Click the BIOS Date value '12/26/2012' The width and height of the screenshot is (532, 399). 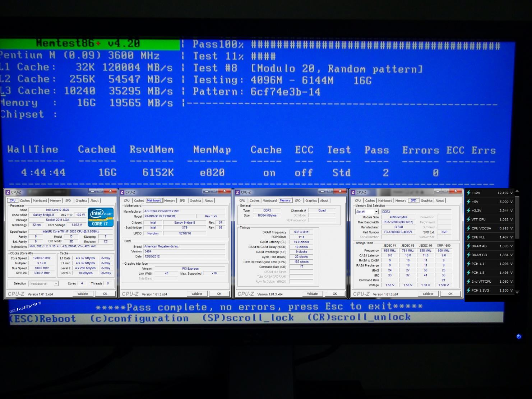pyautogui.click(x=184, y=256)
